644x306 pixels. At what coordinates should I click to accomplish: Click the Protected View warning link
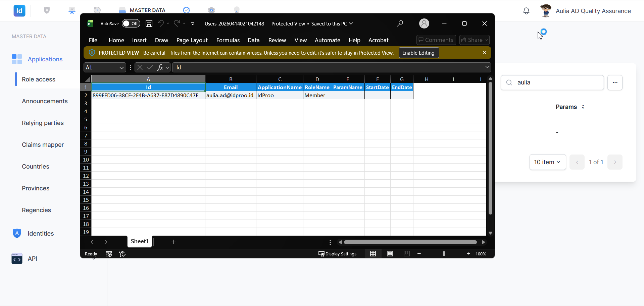(x=268, y=53)
